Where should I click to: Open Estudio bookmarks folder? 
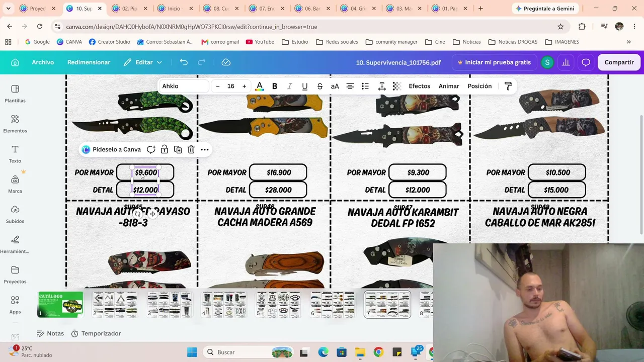point(295,42)
